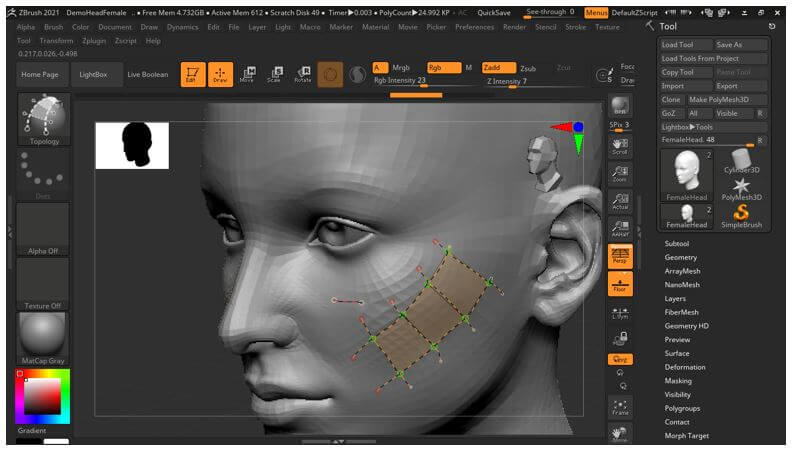Toggle local symmetry L.Sym button
Screen dimensions: 798x450
click(x=620, y=312)
